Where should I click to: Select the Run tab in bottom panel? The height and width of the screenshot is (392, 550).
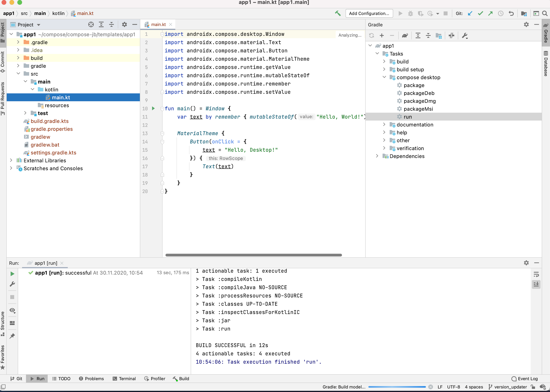pos(40,378)
